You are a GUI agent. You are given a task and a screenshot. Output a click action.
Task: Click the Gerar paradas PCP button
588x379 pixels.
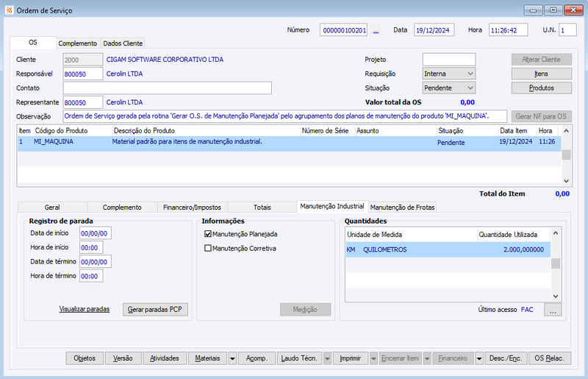coord(155,310)
